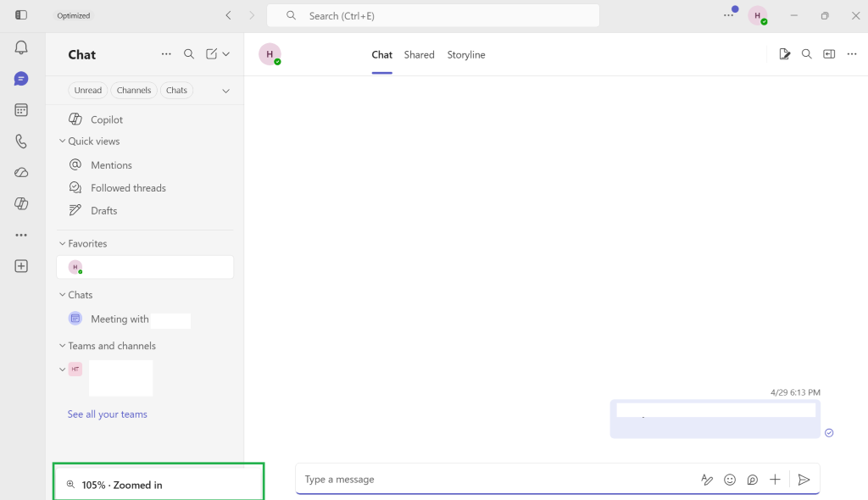Open the Calls phone icon

click(21, 142)
